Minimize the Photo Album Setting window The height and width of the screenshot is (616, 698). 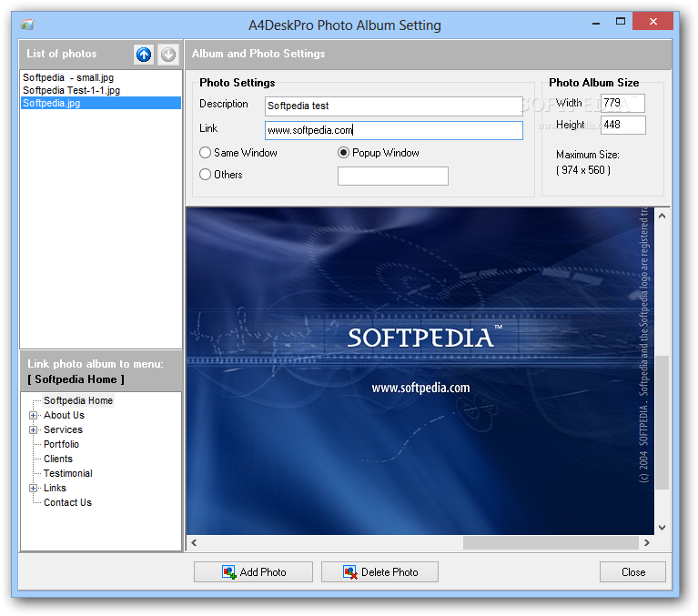coord(596,22)
